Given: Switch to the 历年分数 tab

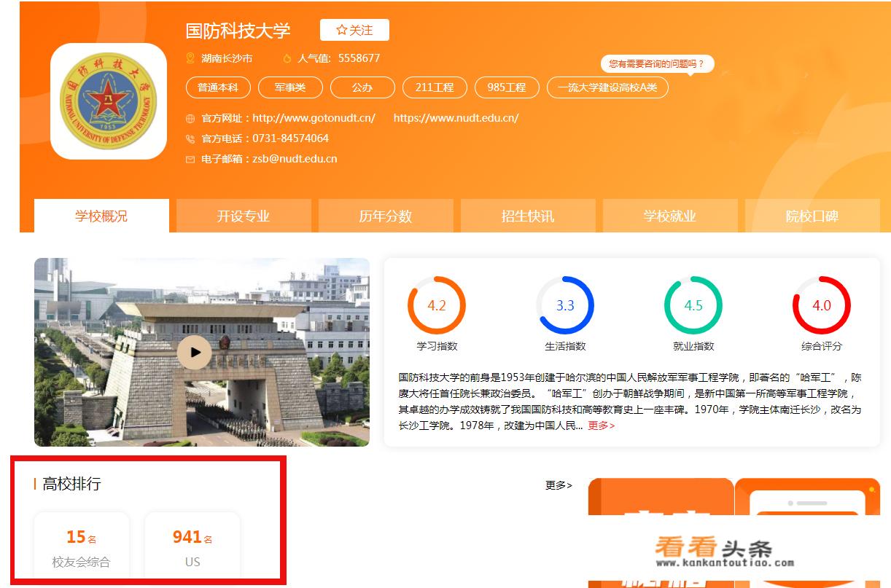Looking at the screenshot, I should [386, 216].
